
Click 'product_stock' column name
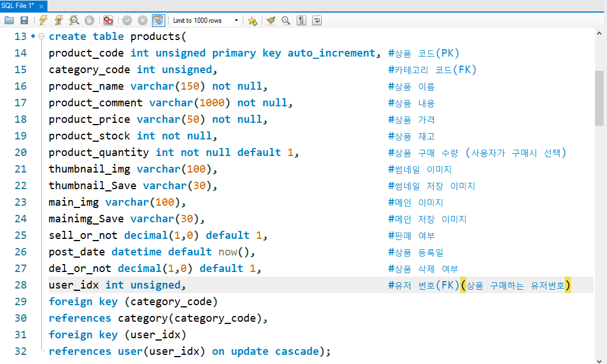pyautogui.click(x=89, y=136)
